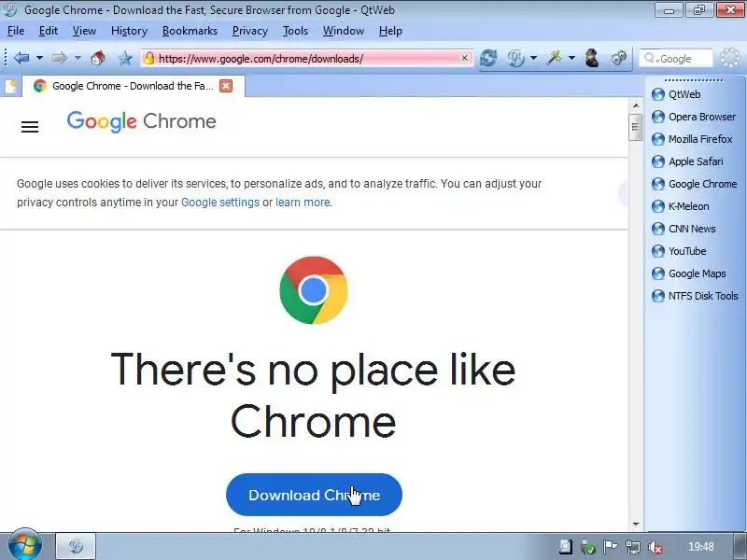Click the large Chrome logo image
Screen dimensions: 747x560
[x=314, y=290]
